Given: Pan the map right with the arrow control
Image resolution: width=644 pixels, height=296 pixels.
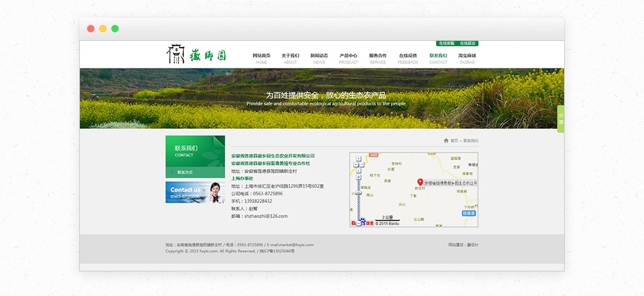Looking at the screenshot, I should (x=362, y=164).
